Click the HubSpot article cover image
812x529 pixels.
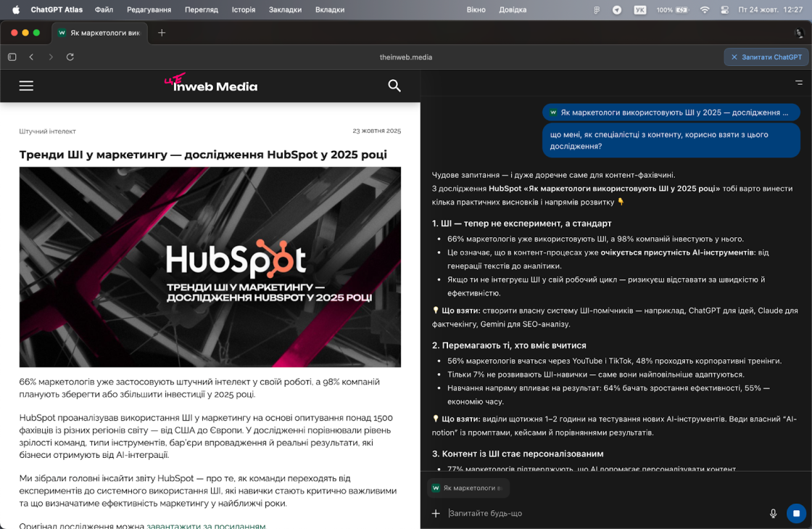pyautogui.click(x=210, y=266)
